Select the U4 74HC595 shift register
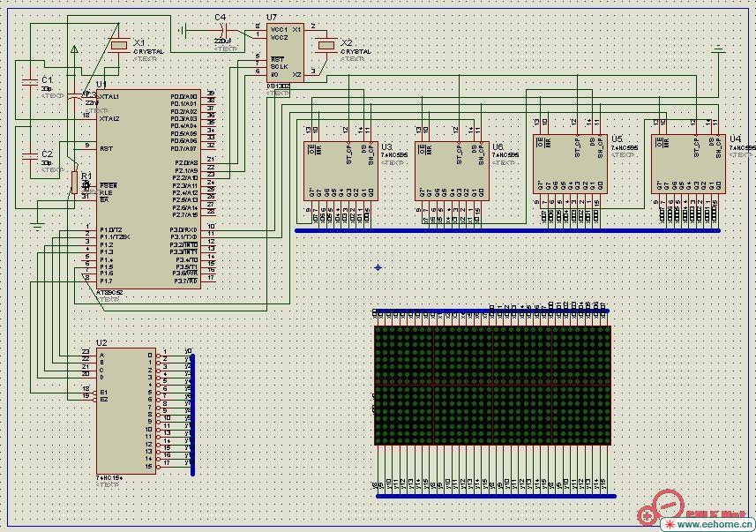 click(x=688, y=164)
